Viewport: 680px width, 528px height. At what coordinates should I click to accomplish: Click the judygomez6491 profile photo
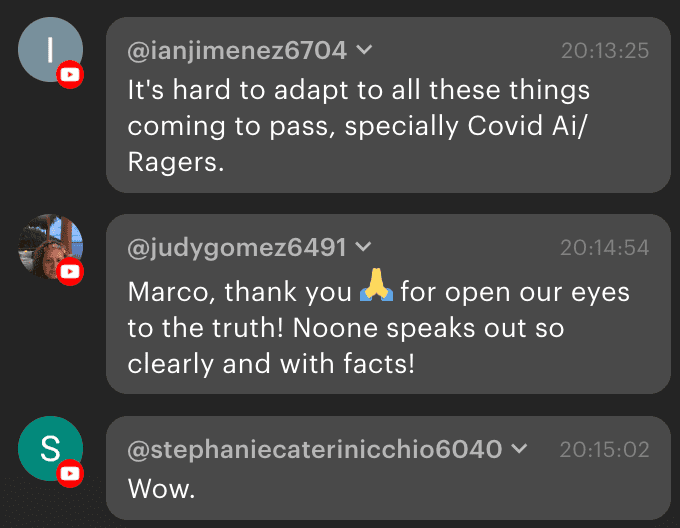48,245
